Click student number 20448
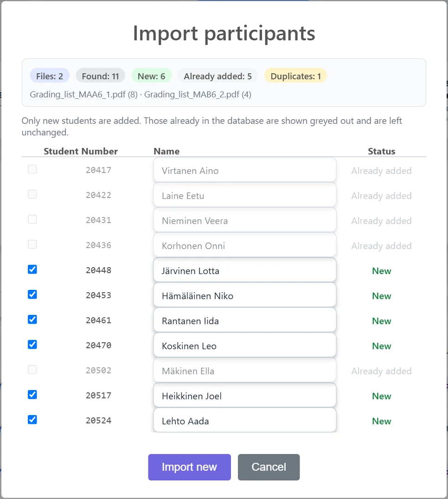 pos(98,270)
